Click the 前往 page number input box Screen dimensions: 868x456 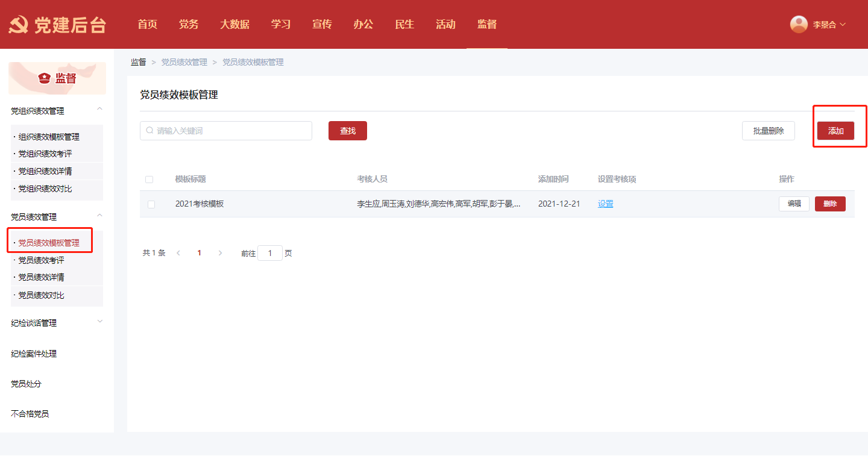(x=270, y=254)
